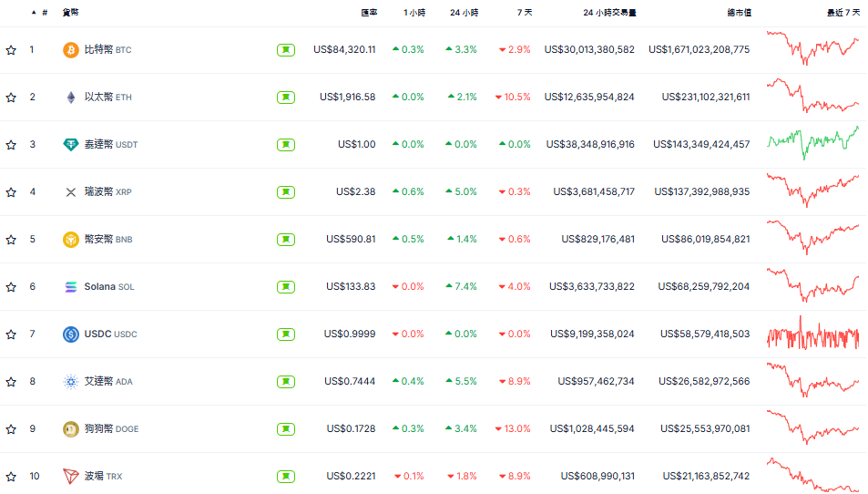868x494 pixels.
Task: Toggle the favorite star for Solana
Action: pyautogui.click(x=11, y=287)
